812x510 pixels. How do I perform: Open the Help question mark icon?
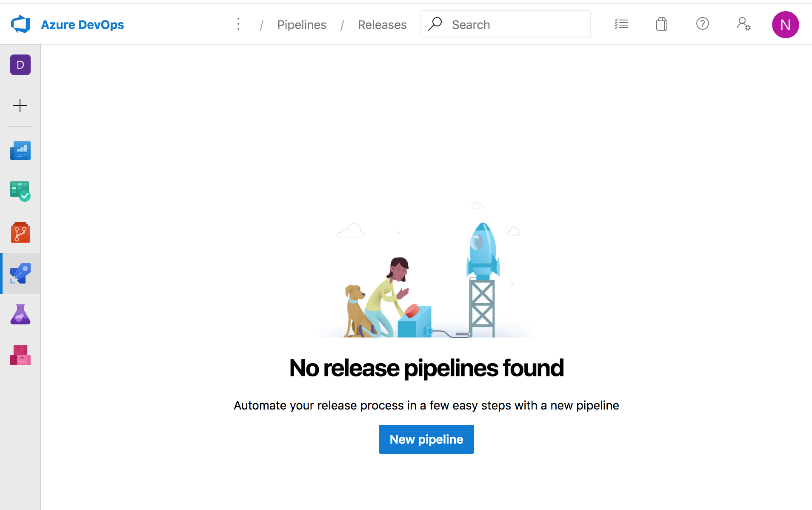702,24
